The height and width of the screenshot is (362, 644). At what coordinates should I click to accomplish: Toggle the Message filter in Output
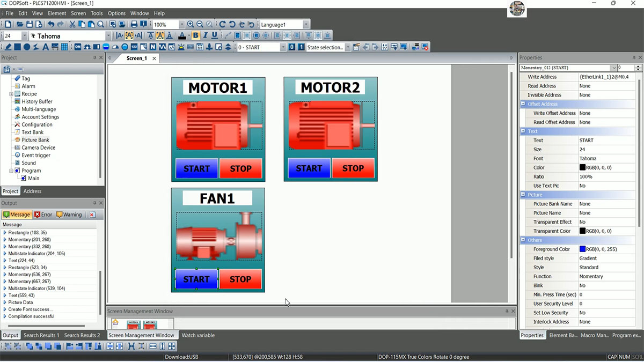17,215
